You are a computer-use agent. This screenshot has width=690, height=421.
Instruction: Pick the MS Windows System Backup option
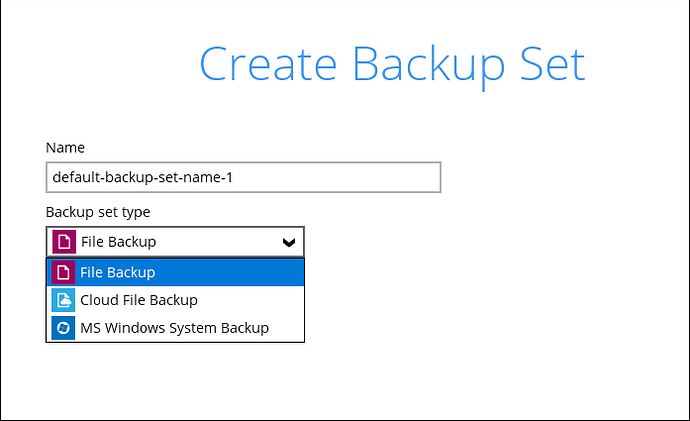point(174,328)
